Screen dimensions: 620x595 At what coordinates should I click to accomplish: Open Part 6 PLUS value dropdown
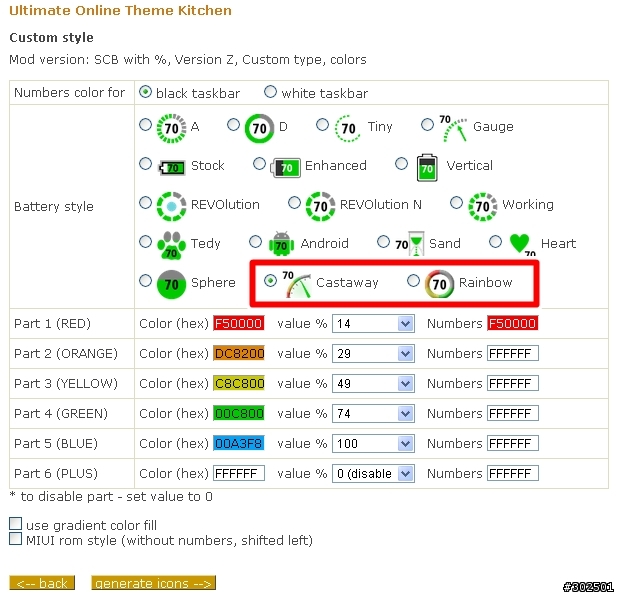coord(373,474)
